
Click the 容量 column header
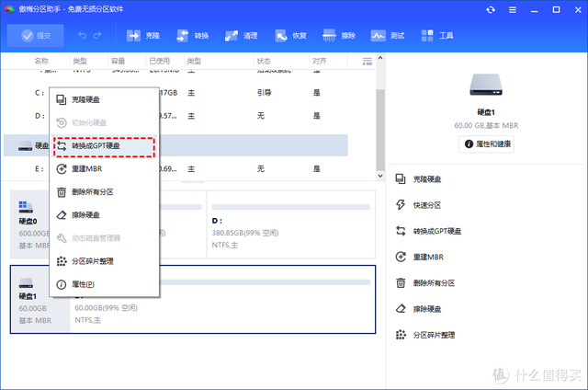click(x=119, y=61)
